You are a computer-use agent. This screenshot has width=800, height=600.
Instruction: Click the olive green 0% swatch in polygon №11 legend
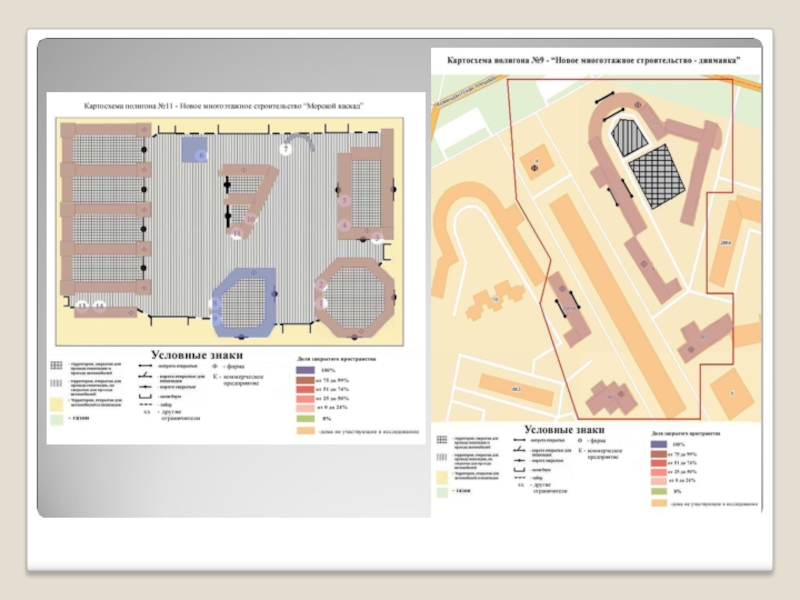[305, 419]
